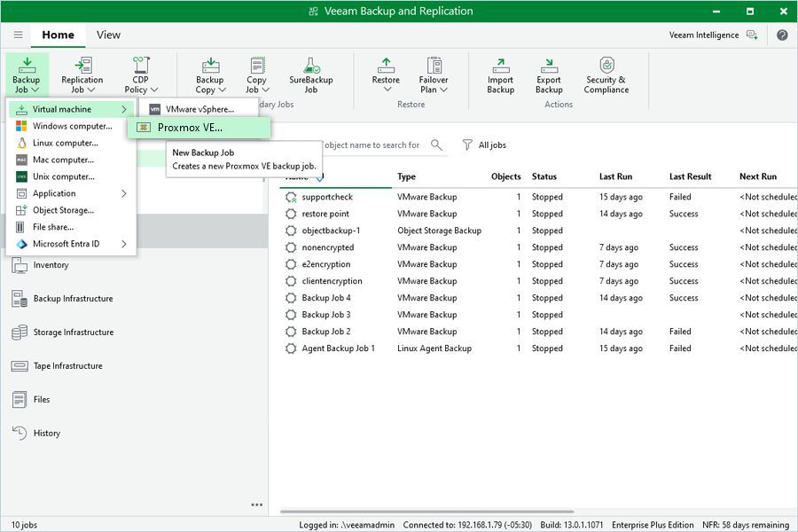This screenshot has width=798, height=532.
Task: Open the hamburger main menu
Action: pos(18,35)
